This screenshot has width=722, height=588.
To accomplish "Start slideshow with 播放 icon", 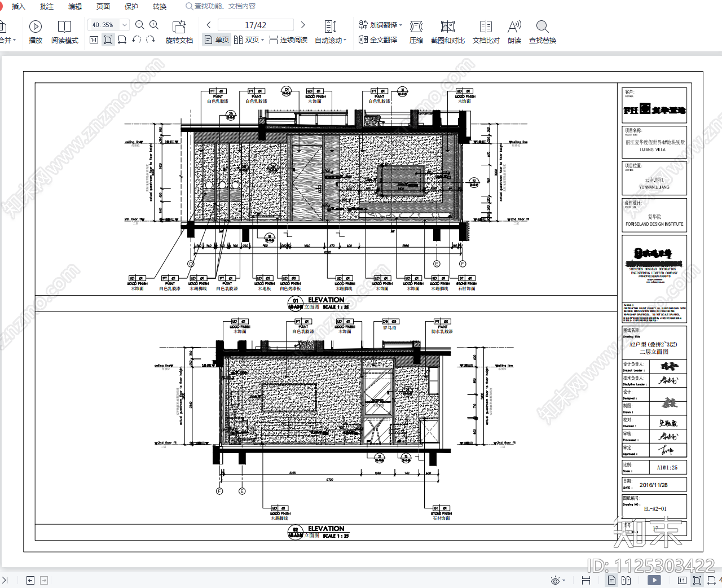I will [36, 32].
